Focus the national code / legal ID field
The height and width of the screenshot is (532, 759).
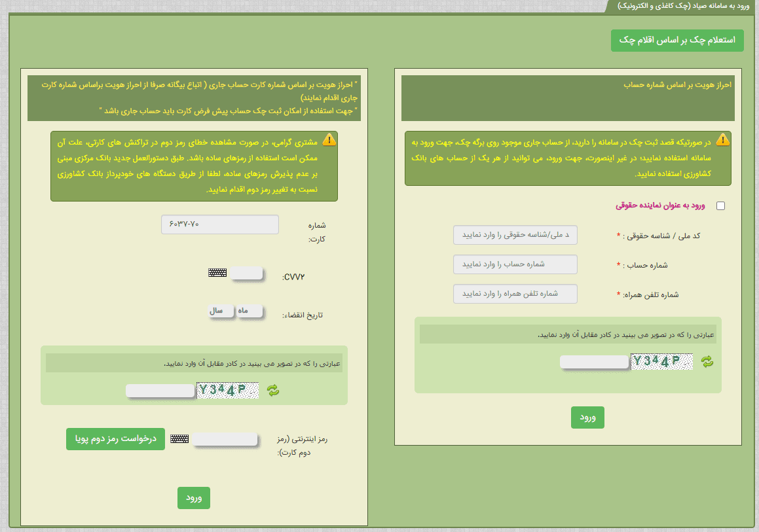click(515, 234)
